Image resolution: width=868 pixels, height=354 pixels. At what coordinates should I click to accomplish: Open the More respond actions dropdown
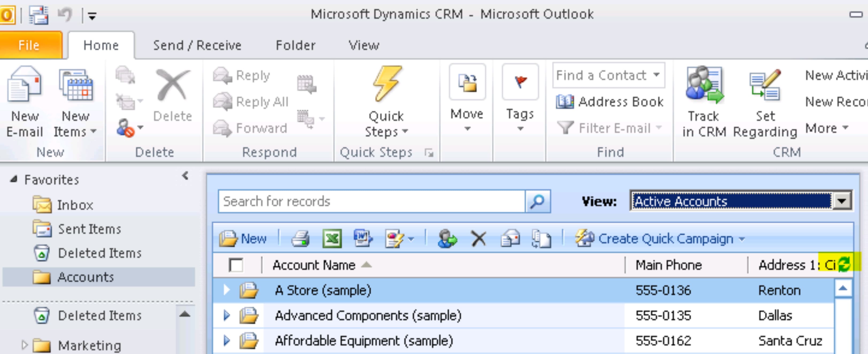pyautogui.click(x=311, y=119)
